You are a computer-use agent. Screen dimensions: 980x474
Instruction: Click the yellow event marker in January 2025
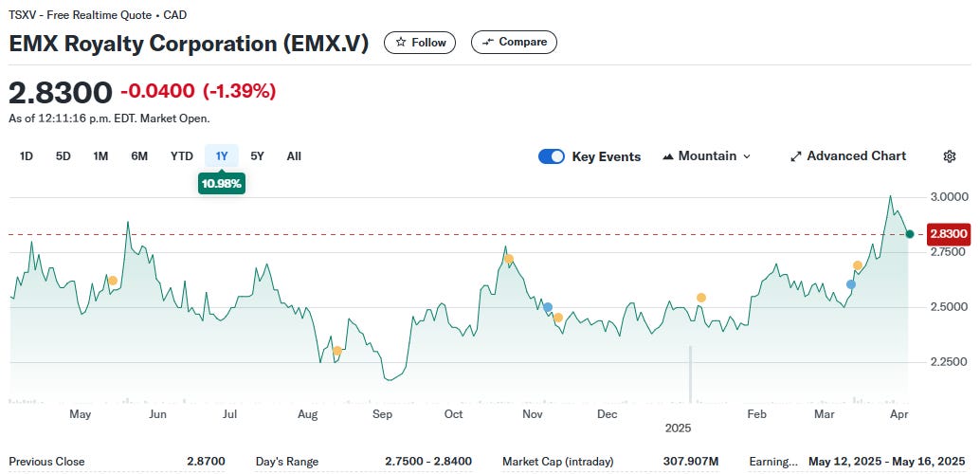tap(701, 298)
